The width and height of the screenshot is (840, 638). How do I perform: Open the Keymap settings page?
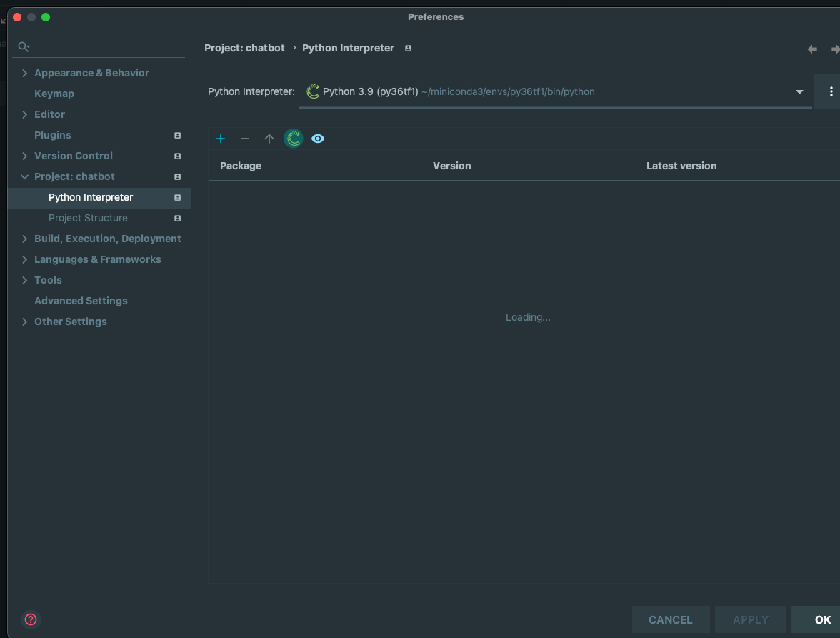pyautogui.click(x=54, y=94)
